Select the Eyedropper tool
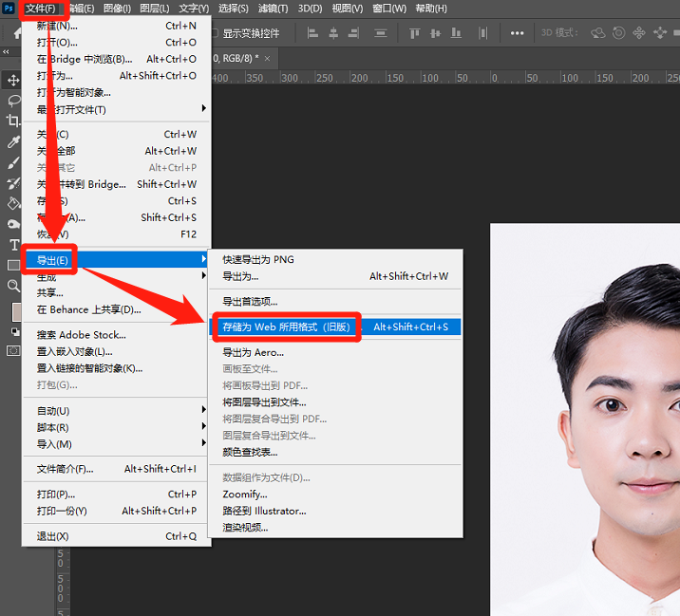 point(13,141)
